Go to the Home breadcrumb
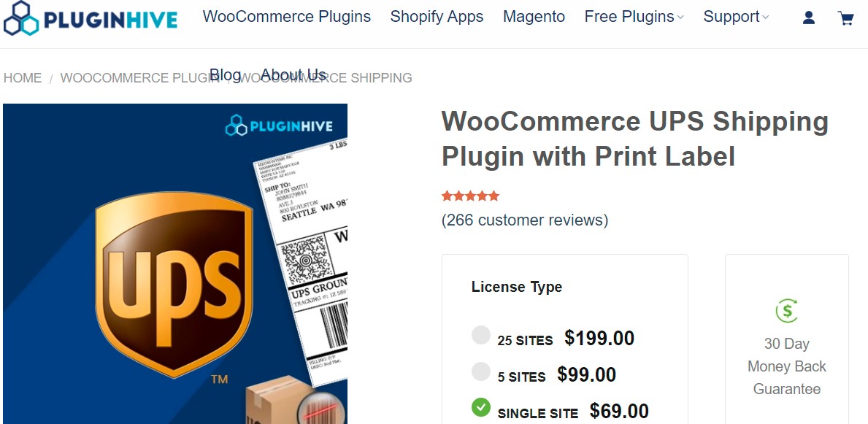868x424 pixels. tap(23, 78)
